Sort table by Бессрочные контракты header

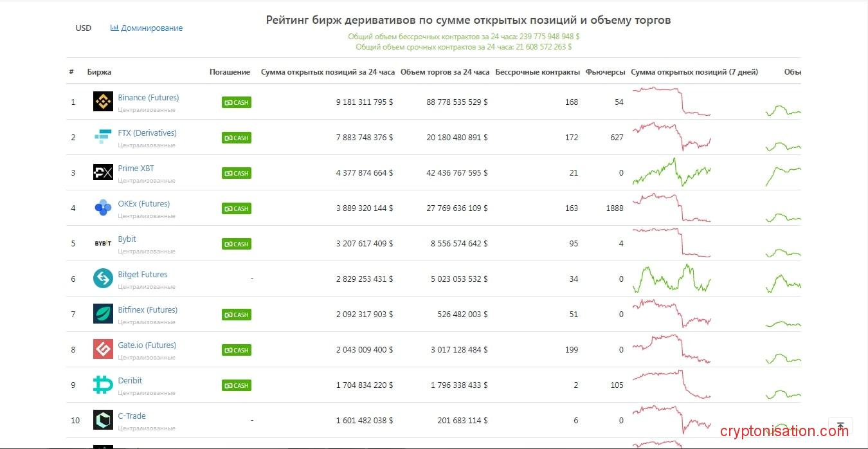538,72
